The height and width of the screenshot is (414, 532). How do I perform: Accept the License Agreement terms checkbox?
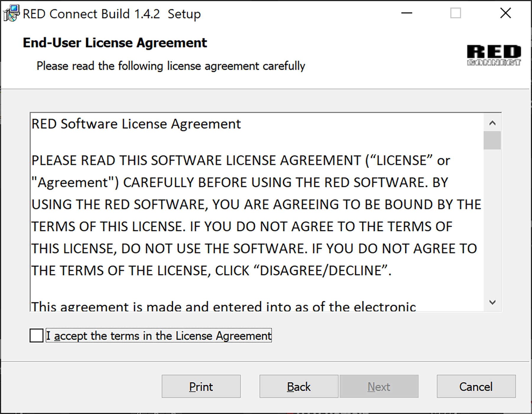[36, 336]
